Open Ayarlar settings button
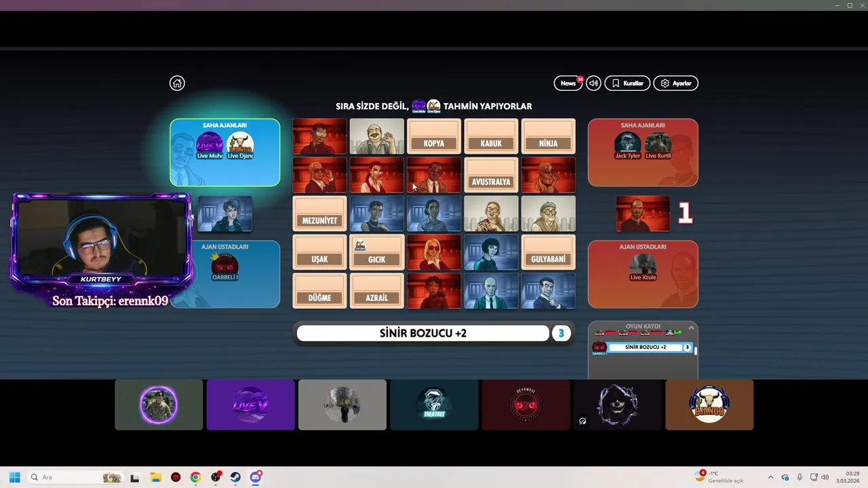Screen dimensions: 868x488 click(675, 83)
